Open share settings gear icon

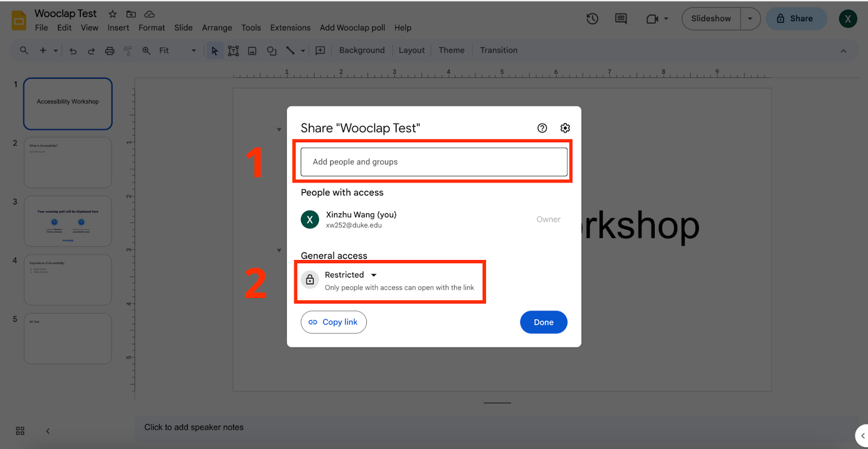click(565, 128)
